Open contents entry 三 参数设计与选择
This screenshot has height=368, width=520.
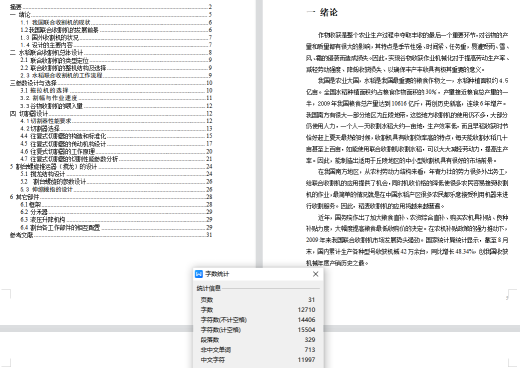coord(111,83)
